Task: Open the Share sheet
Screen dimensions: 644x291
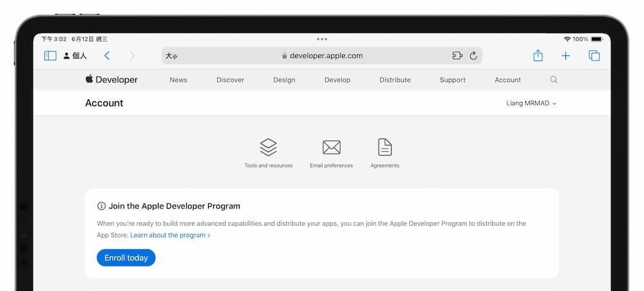Action: tap(538, 56)
